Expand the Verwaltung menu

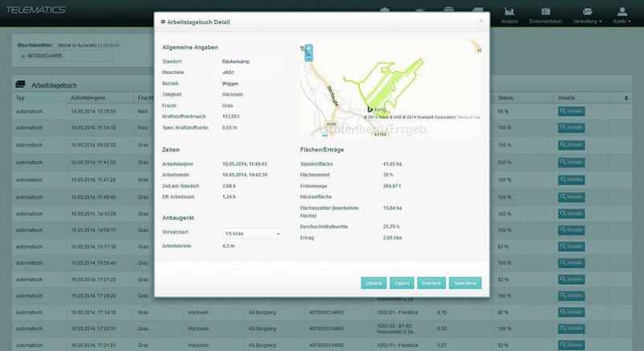pos(588,14)
